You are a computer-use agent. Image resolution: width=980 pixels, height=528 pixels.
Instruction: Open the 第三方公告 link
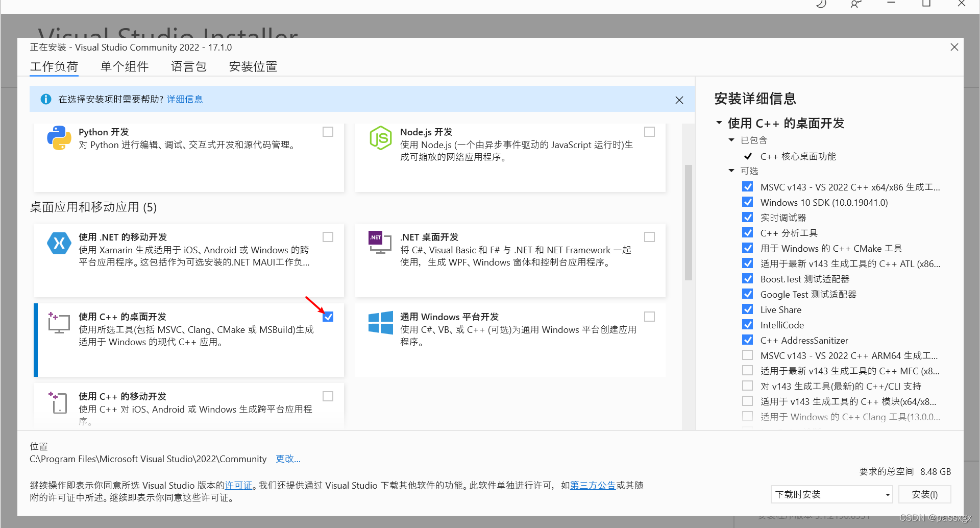pos(593,485)
